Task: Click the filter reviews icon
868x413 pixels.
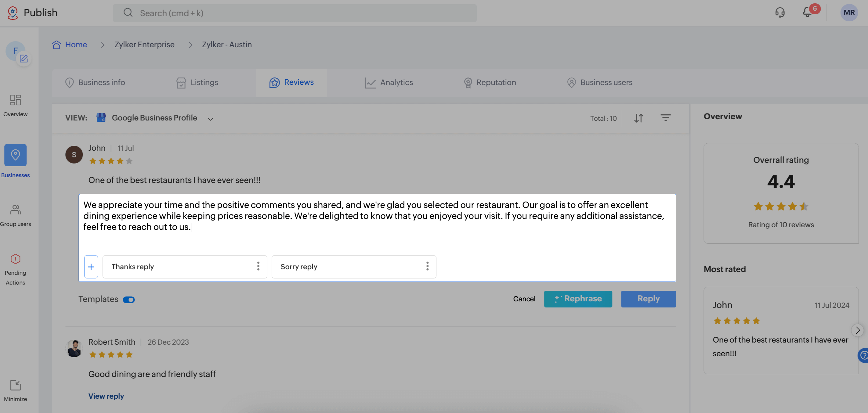Action: click(665, 117)
